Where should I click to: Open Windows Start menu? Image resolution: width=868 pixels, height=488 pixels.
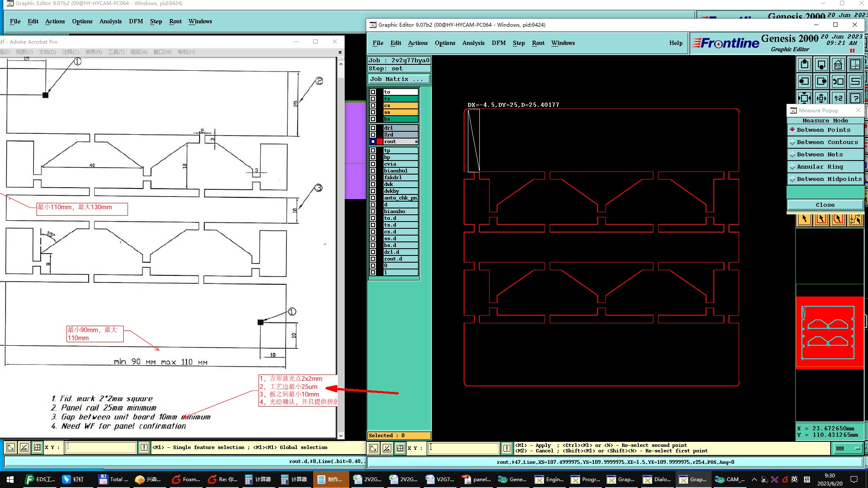click(10, 480)
